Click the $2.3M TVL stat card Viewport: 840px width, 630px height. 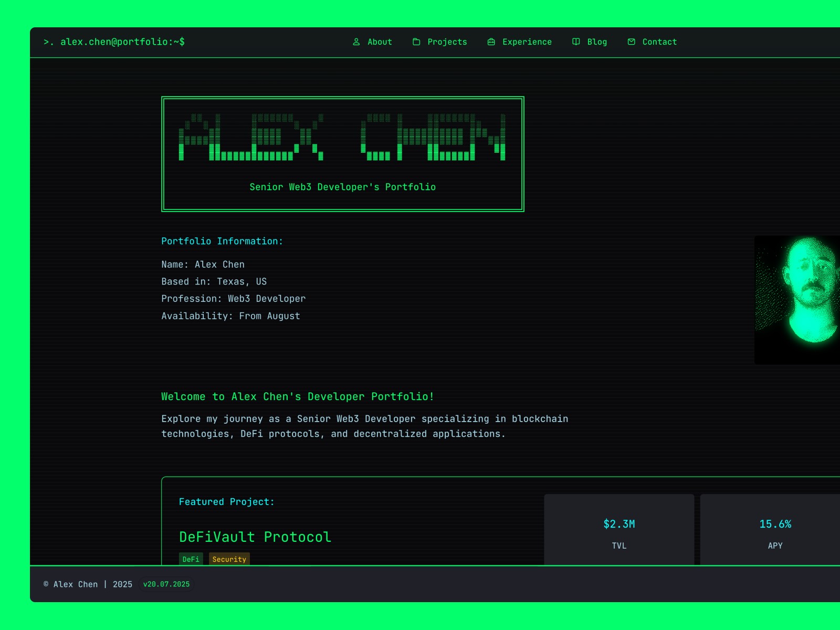pyautogui.click(x=619, y=530)
